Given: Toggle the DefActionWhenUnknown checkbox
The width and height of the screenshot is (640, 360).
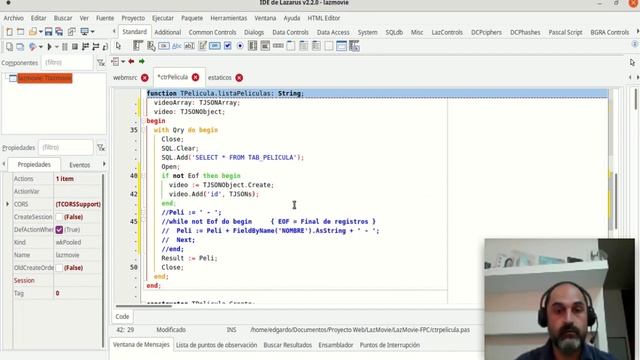Looking at the screenshot, I should 59,230.
